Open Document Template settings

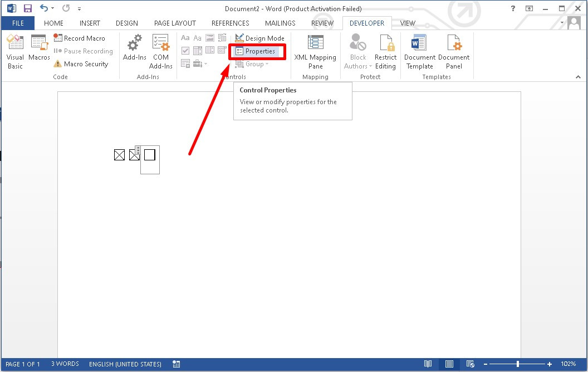tap(419, 51)
